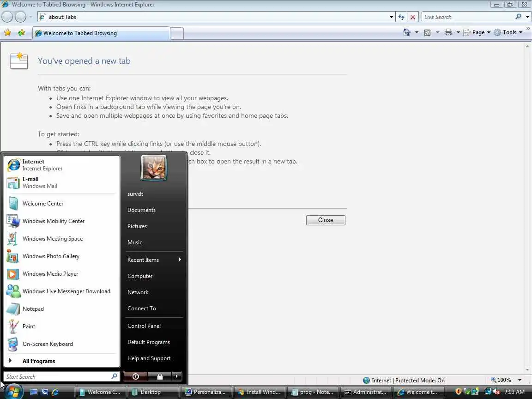Expand the Home button dropdown arrow
Screen dimensions: 532x399
[x=417, y=33]
